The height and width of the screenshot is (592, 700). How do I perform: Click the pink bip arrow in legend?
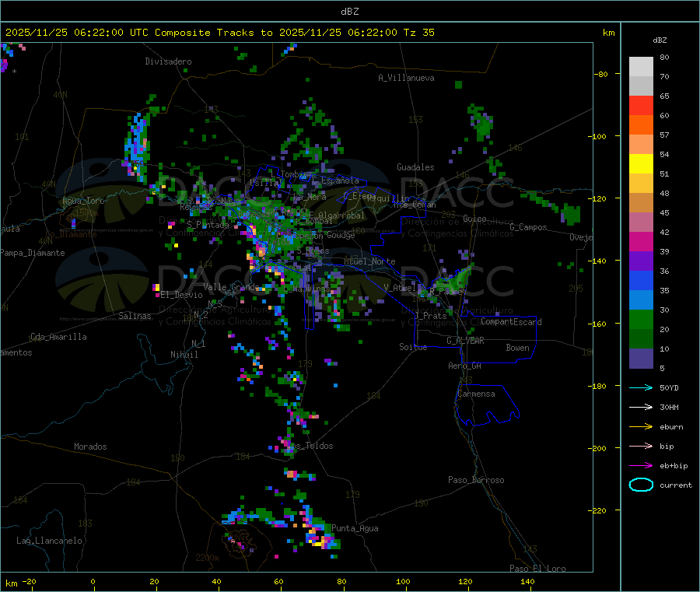[x=641, y=446]
